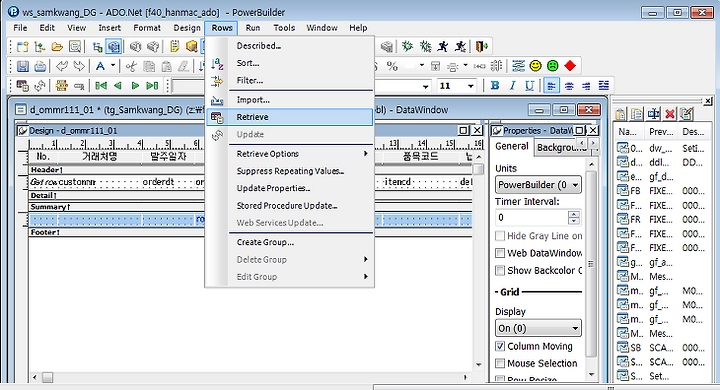The height and width of the screenshot is (390, 720).
Task: Toggle Italic formatting
Action: coord(512,85)
